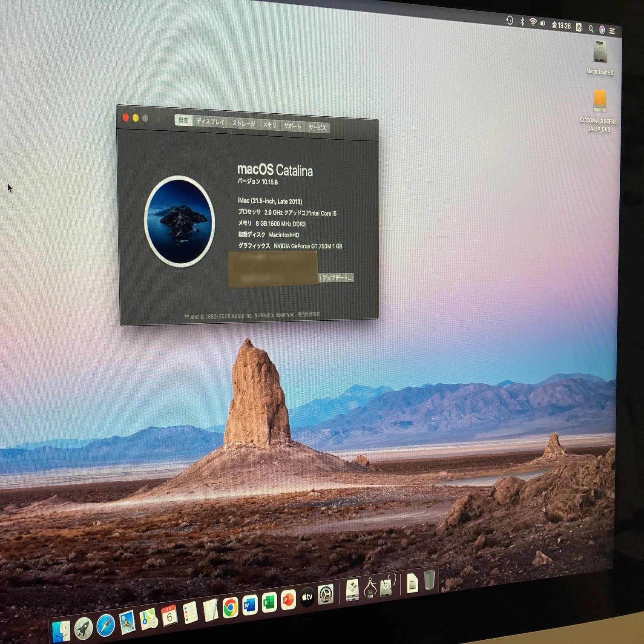644x644 pixels.
Task: Open Reminders app in the Dock
Action: (190, 612)
